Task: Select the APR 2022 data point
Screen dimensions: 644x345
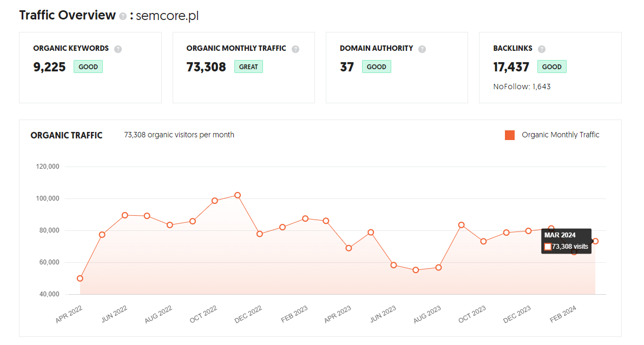Action: 80,278
